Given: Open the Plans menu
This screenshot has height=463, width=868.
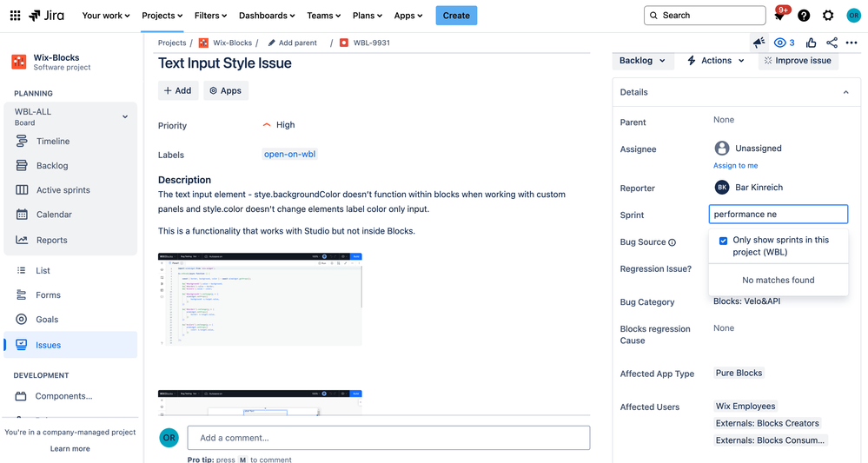Looking at the screenshot, I should pos(367,16).
